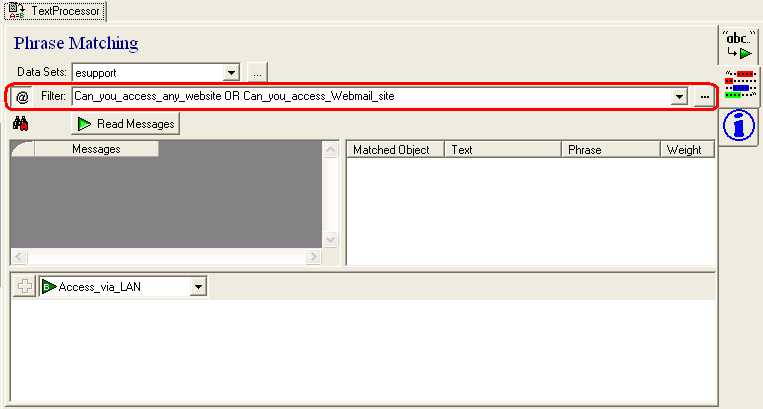
Task: Click the Messages list scroll-right arrow
Action: coord(313,257)
